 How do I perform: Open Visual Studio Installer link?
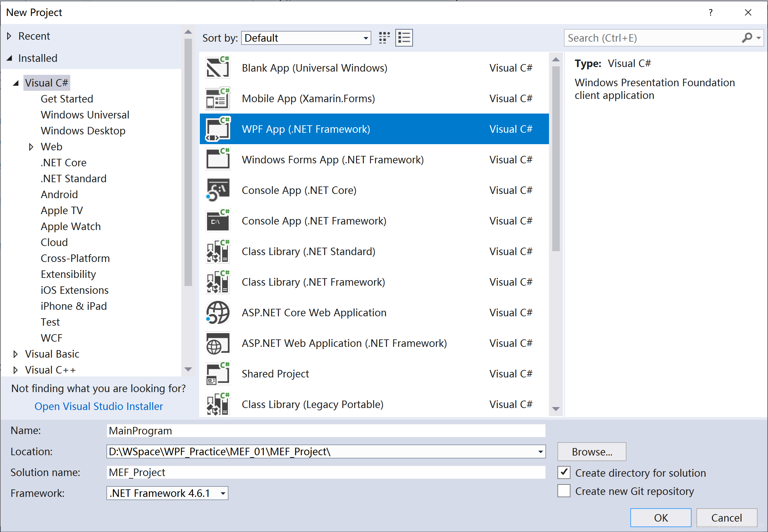pos(99,406)
